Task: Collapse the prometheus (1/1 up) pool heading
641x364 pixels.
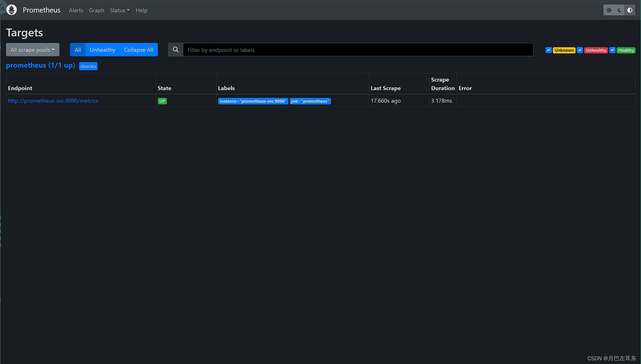Action: pyautogui.click(x=40, y=65)
